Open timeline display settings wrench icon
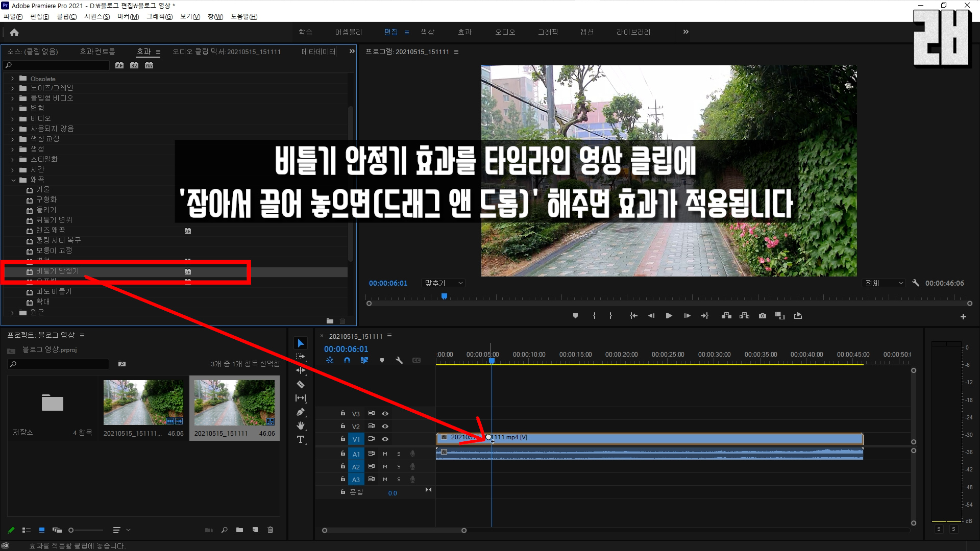Image resolution: width=980 pixels, height=551 pixels. point(399,360)
